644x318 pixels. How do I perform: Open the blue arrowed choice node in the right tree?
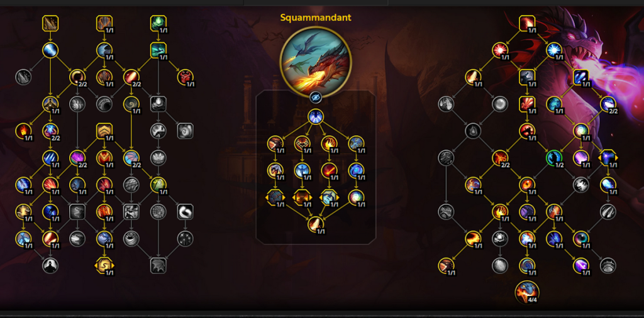click(x=608, y=158)
